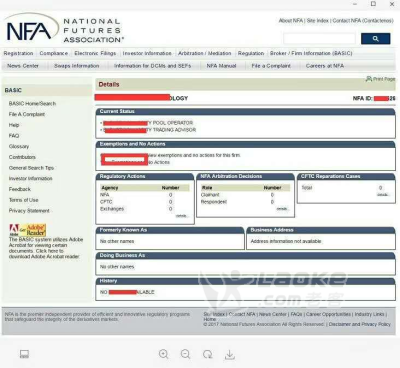Open the Arbitration / Mediation menu
The image size is (400, 368).
205,53
